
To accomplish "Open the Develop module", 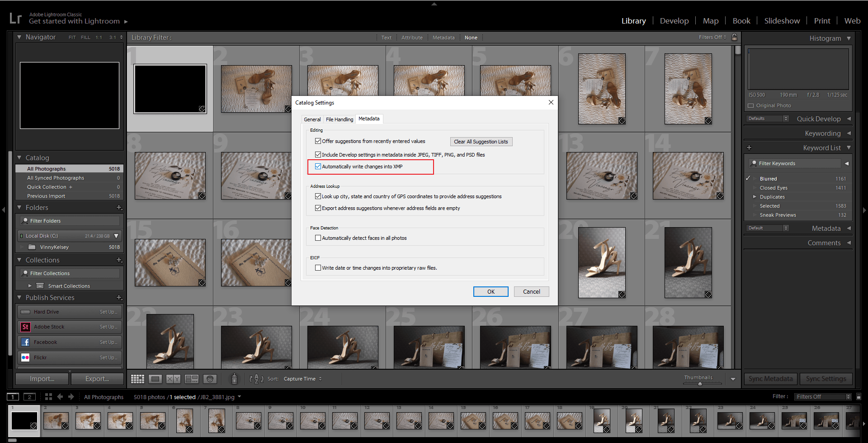I will click(x=674, y=21).
